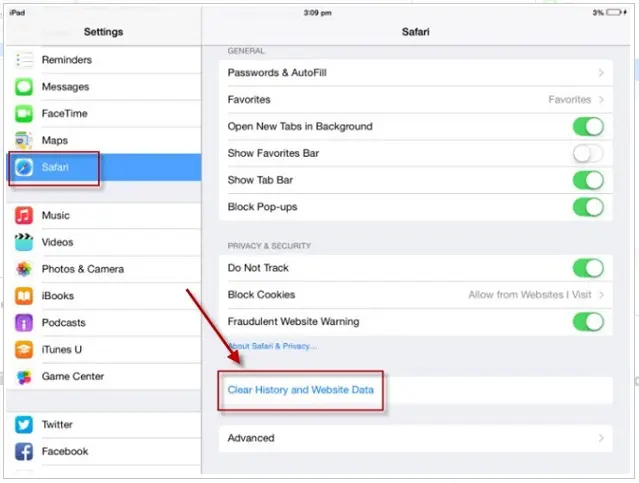The width and height of the screenshot is (639, 483).
Task: Tap the FaceTime camera icon
Action: (x=24, y=114)
